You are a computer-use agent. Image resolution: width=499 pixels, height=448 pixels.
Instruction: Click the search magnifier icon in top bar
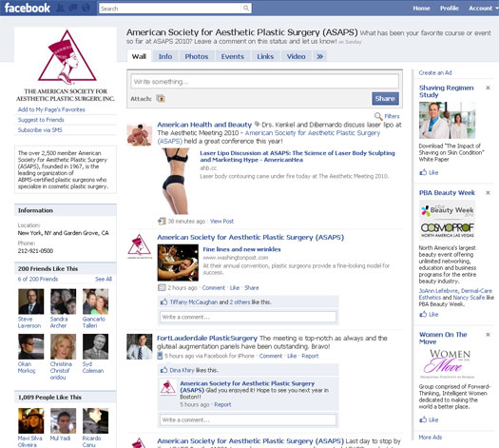click(246, 9)
